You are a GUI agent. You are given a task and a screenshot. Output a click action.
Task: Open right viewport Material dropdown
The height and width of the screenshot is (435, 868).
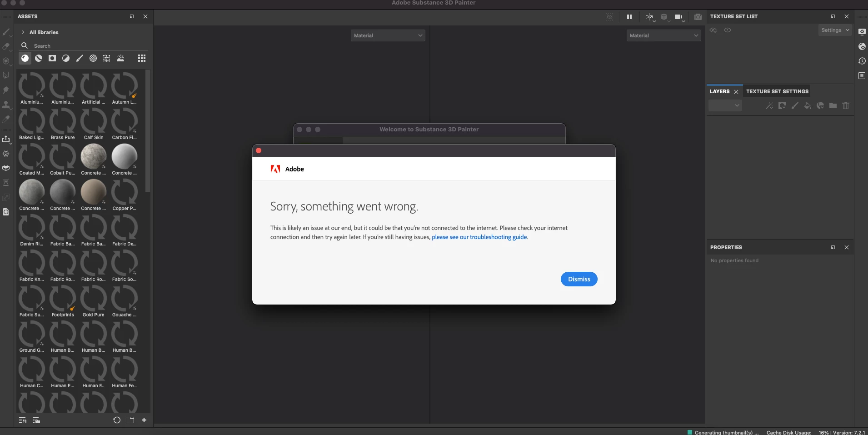[x=663, y=35]
